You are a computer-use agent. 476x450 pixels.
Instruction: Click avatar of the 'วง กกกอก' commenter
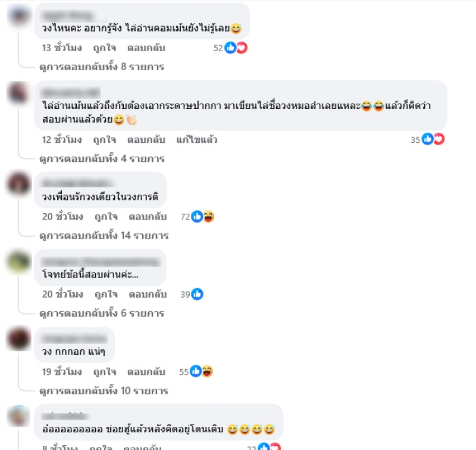[19, 339]
